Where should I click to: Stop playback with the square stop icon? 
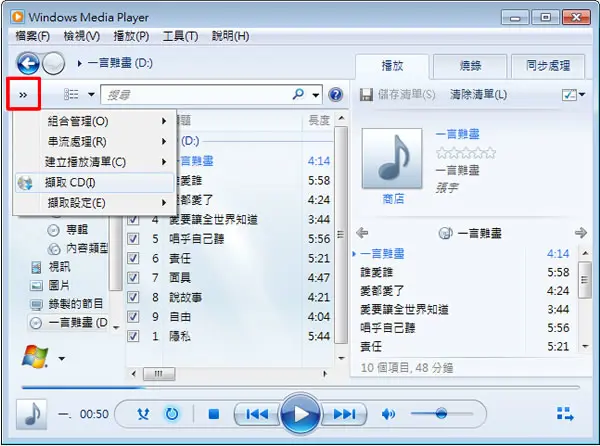coord(214,414)
